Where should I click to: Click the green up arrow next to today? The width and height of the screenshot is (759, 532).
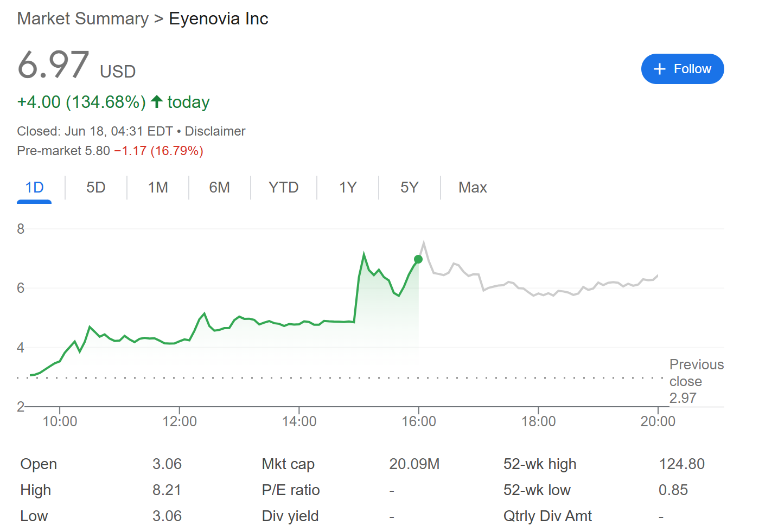pos(157,101)
